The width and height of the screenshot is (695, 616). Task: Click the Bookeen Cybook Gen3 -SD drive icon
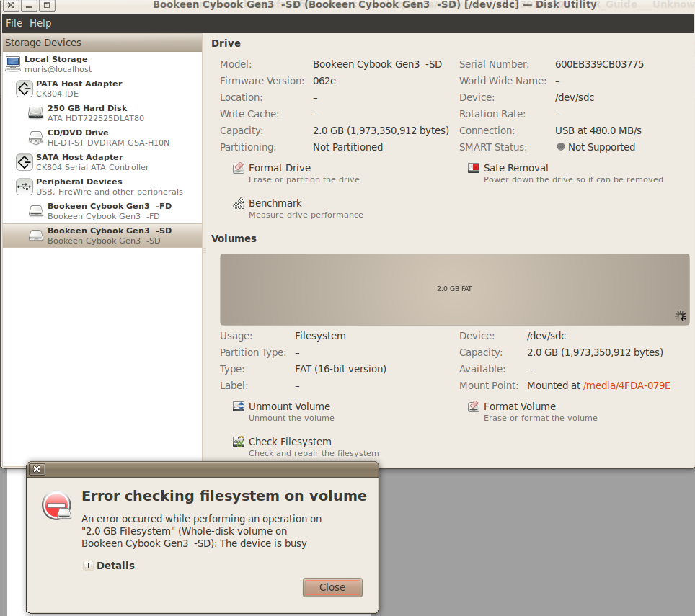35,235
